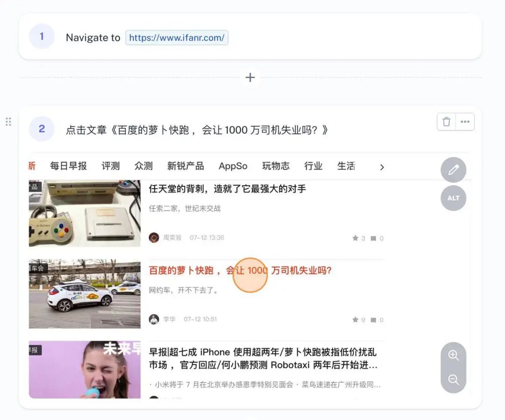
Task: Click the summary 网约车，开不下去了。
Action: pos(185,290)
